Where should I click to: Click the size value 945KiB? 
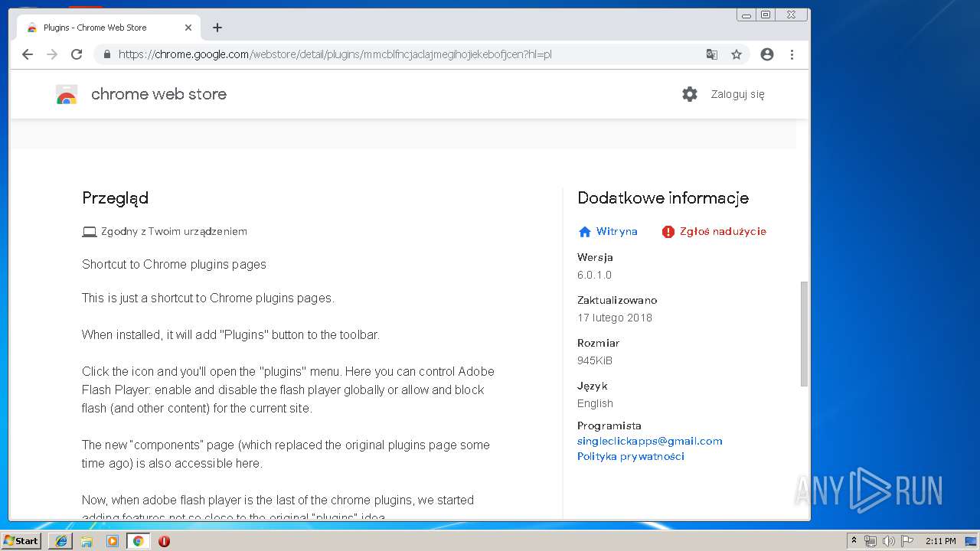(595, 360)
